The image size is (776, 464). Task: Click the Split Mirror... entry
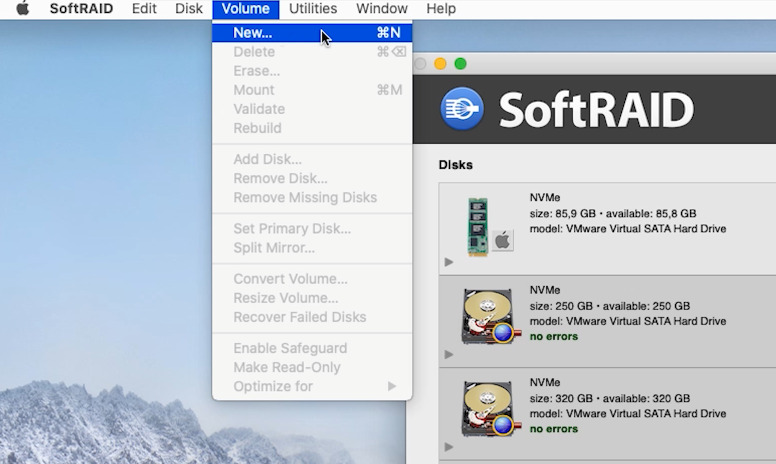(312, 247)
